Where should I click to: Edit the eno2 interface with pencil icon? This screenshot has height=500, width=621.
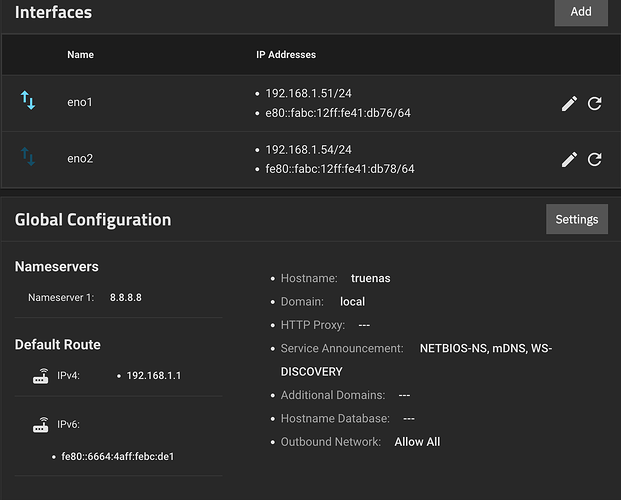(x=569, y=159)
